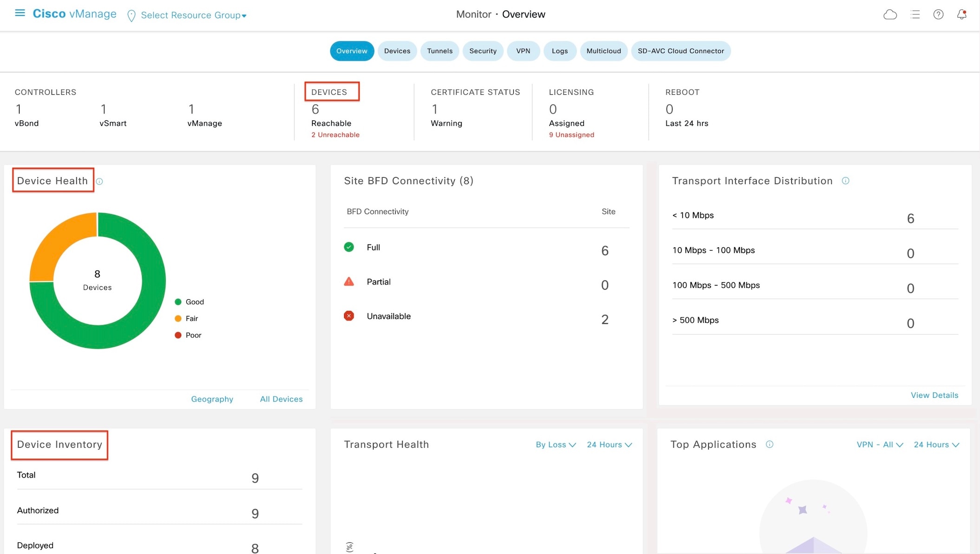Click the reboot Last 24 hrs count
The image size is (980, 554).
[x=669, y=109]
